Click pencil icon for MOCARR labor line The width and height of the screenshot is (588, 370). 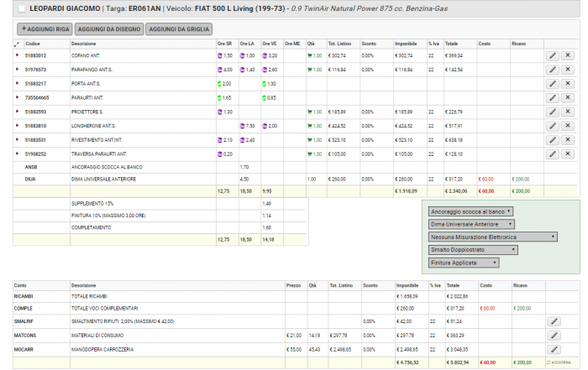point(554,349)
